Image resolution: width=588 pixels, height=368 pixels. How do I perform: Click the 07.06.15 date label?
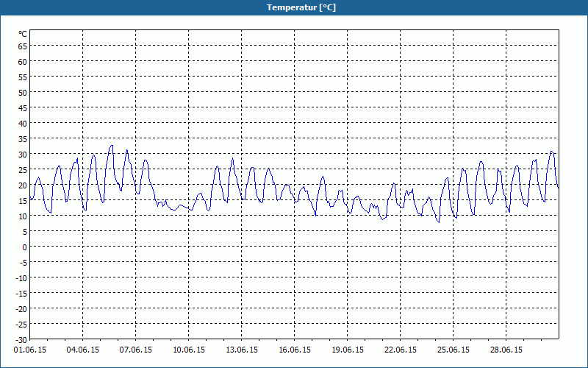click(136, 350)
